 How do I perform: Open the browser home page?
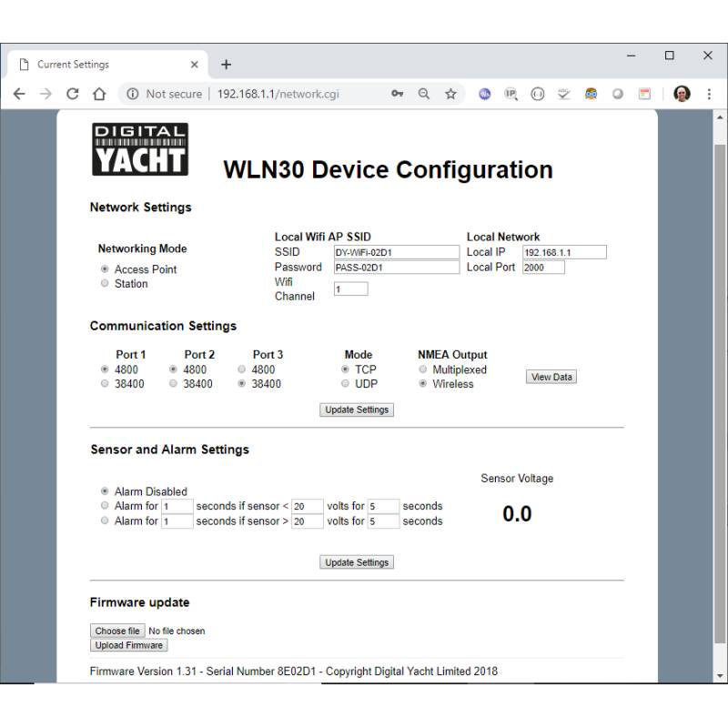point(99,94)
